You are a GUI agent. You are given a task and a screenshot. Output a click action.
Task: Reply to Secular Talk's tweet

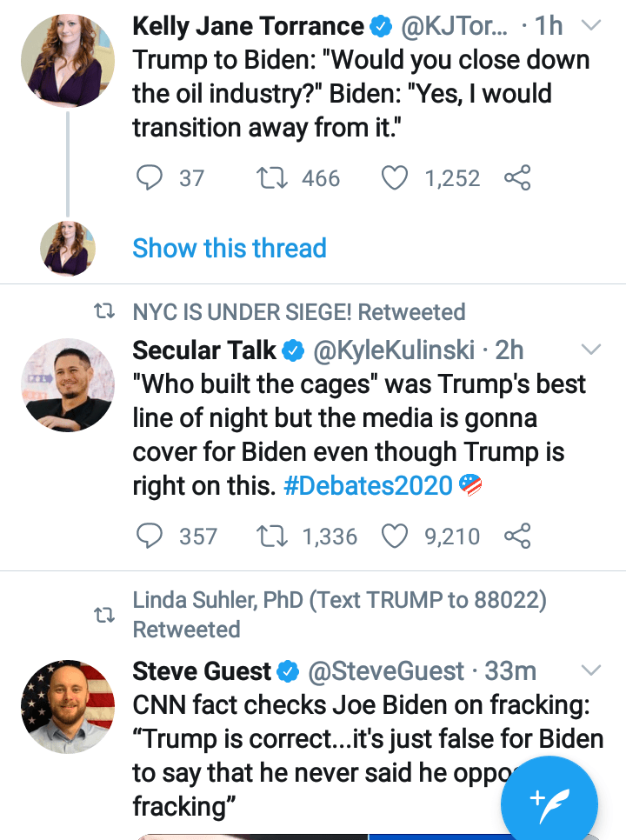[x=151, y=536]
